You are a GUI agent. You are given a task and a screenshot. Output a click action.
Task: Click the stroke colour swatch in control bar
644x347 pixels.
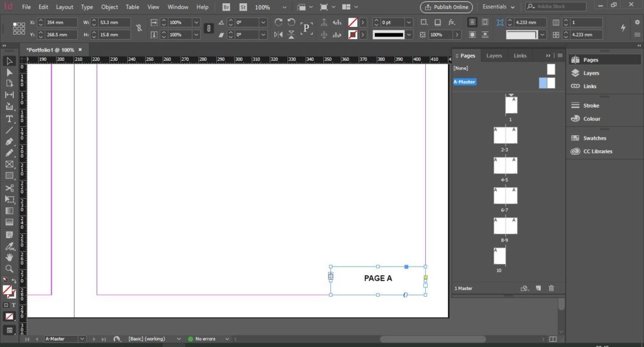pyautogui.click(x=352, y=35)
